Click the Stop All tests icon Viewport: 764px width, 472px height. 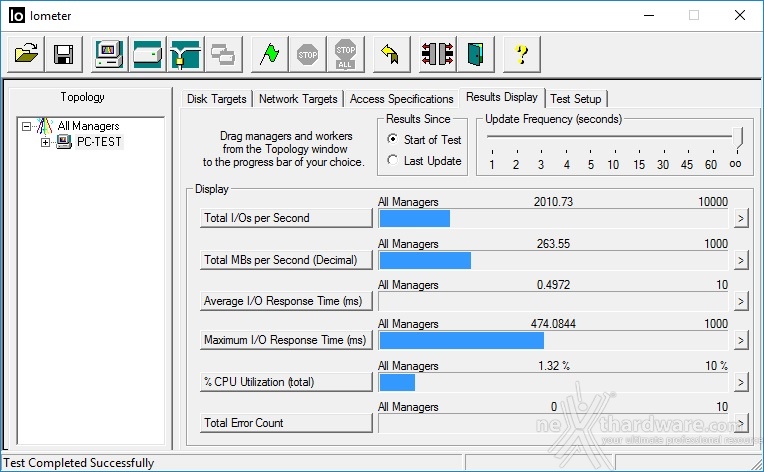click(345, 54)
